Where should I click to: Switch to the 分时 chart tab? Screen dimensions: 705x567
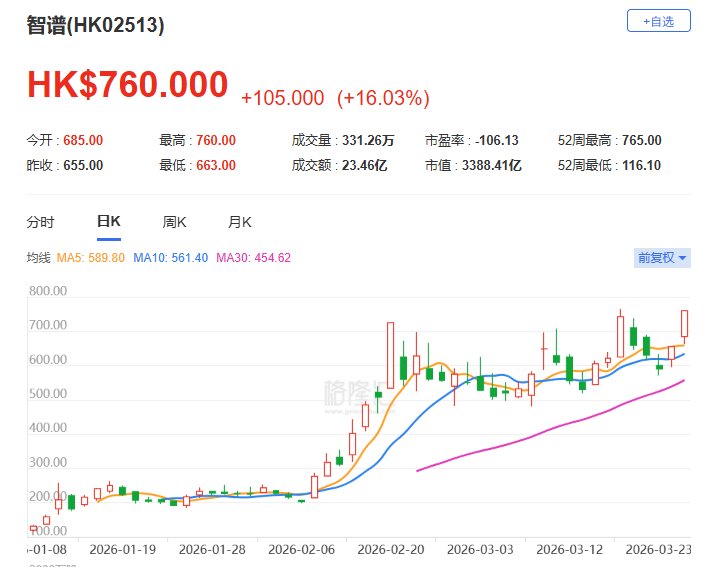pos(41,222)
